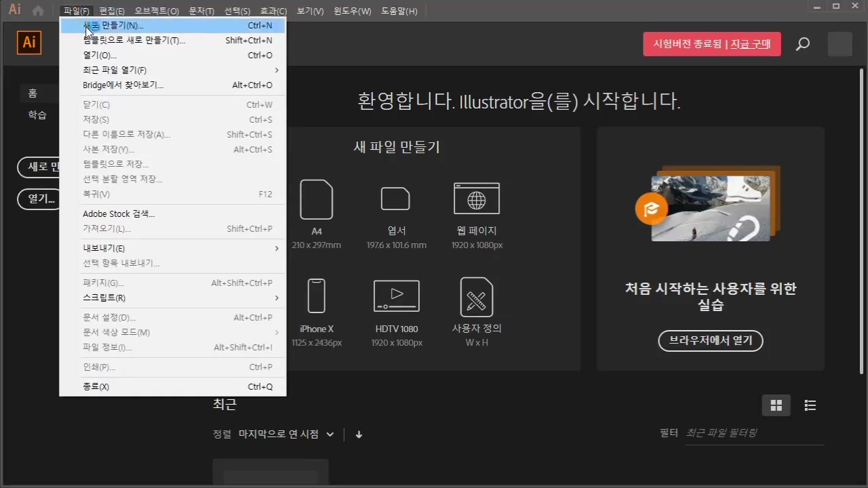The image size is (868, 488).
Task: Choose the HDTV 1080 preset icon
Action: click(x=397, y=296)
